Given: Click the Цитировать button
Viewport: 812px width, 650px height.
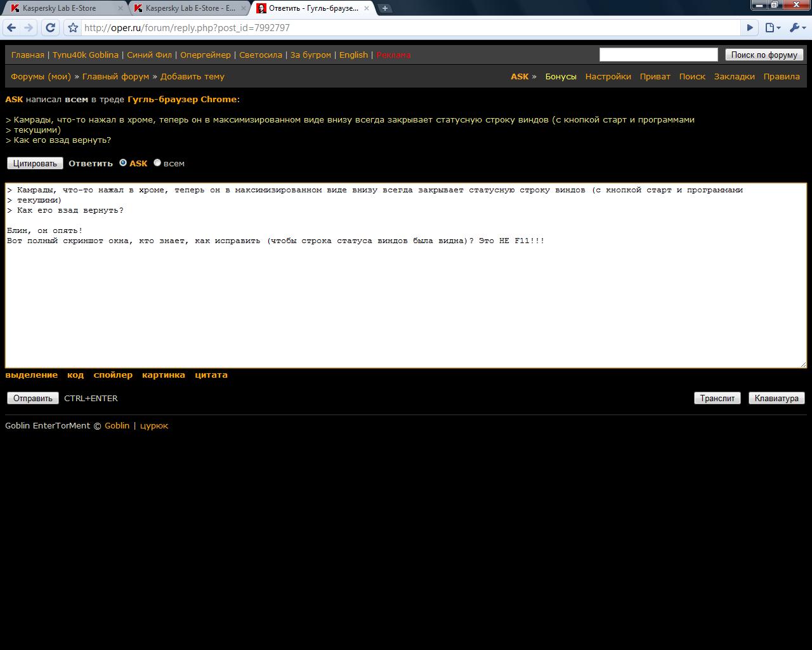Looking at the screenshot, I should click(x=36, y=163).
